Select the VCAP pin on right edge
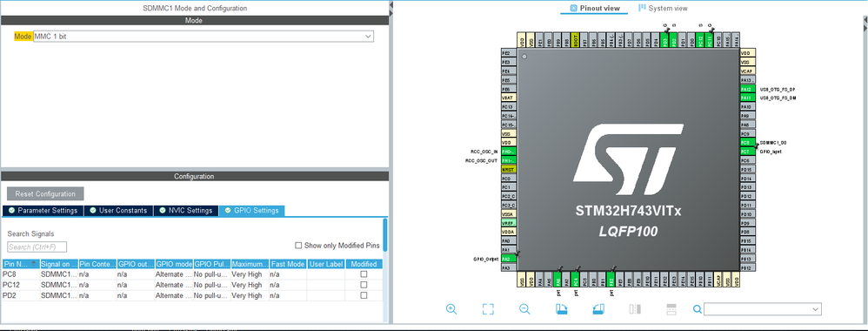 click(747, 71)
